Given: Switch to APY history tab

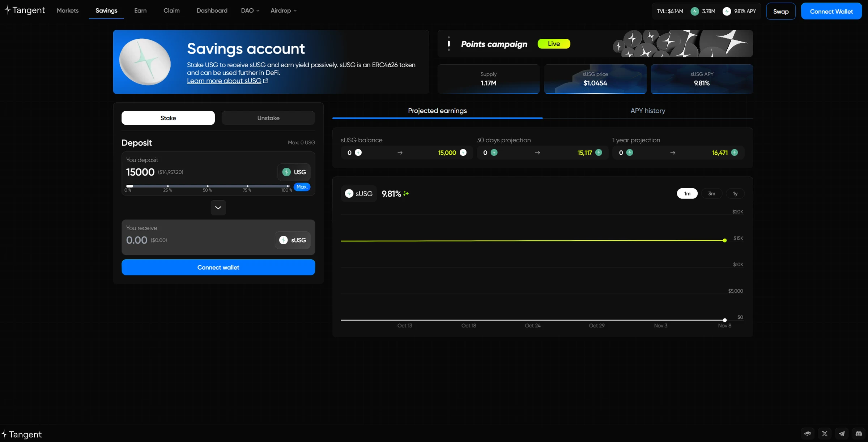Looking at the screenshot, I should pyautogui.click(x=648, y=111).
